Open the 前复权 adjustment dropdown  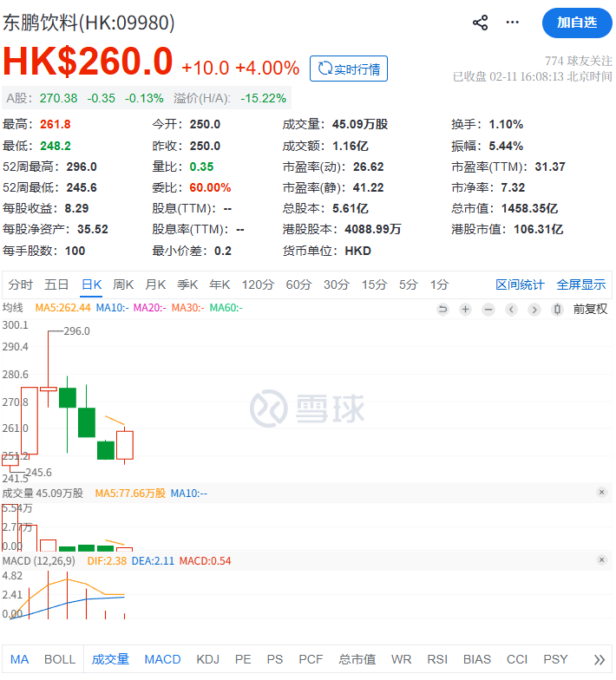(590, 309)
